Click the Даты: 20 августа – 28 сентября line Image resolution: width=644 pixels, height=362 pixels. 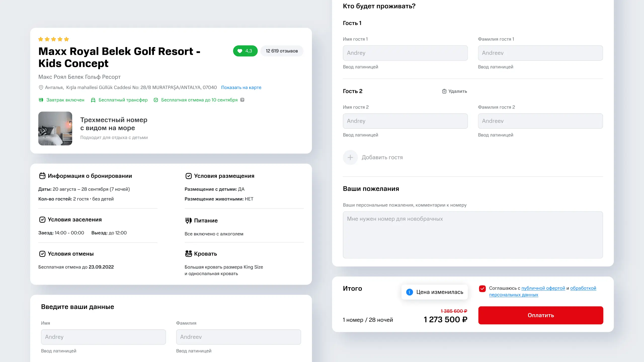(x=84, y=189)
